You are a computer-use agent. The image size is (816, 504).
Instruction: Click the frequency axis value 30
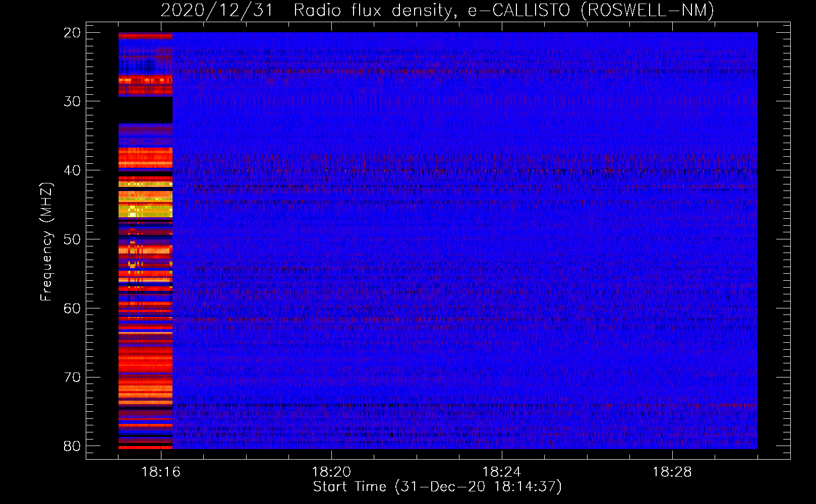(x=72, y=101)
